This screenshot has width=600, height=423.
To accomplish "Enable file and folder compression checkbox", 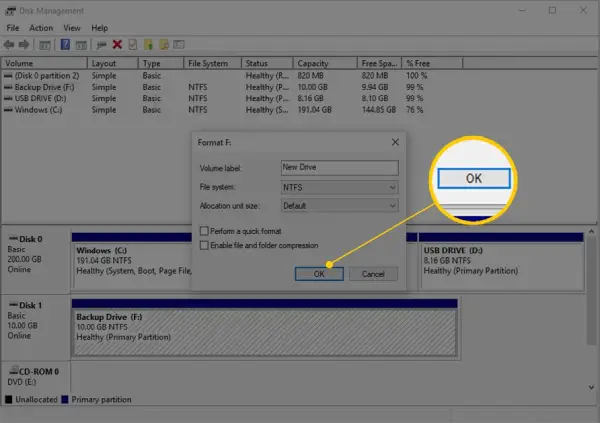I will point(204,245).
